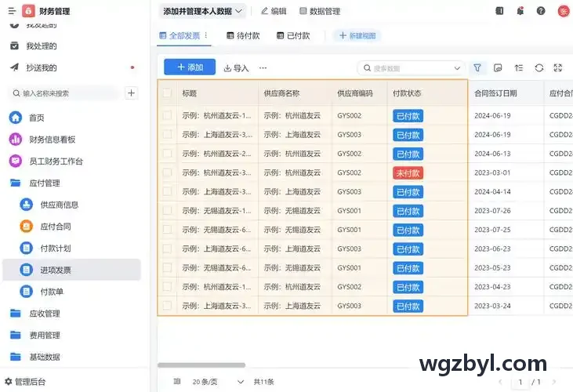This screenshot has height=392, width=573.
Task: Click the row height sort icon
Action: pos(519,68)
